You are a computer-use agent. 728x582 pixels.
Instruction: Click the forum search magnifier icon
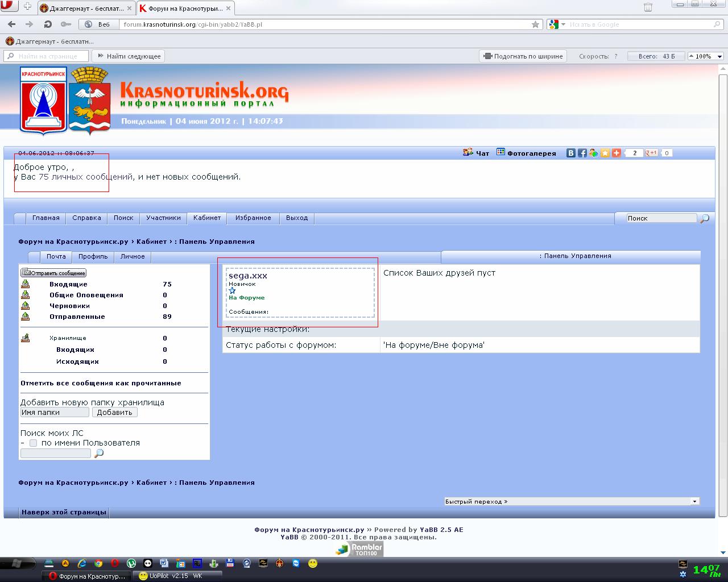point(704,218)
